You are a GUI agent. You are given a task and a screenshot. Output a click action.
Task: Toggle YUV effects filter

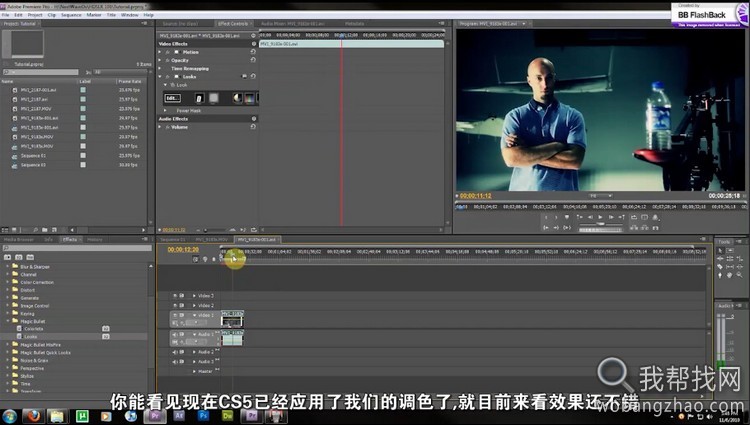click(30, 257)
